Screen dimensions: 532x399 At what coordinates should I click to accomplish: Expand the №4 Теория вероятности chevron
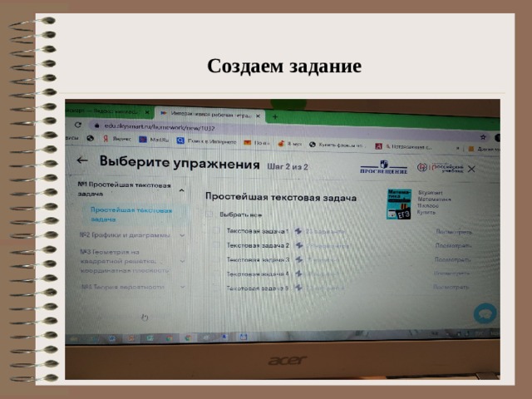(183, 287)
